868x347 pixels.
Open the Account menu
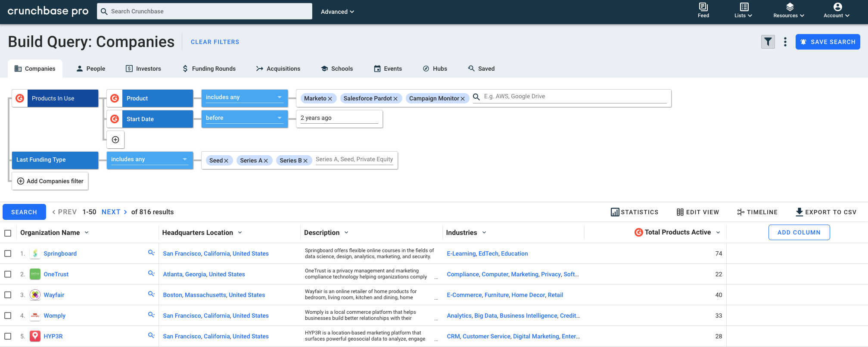coord(837,10)
